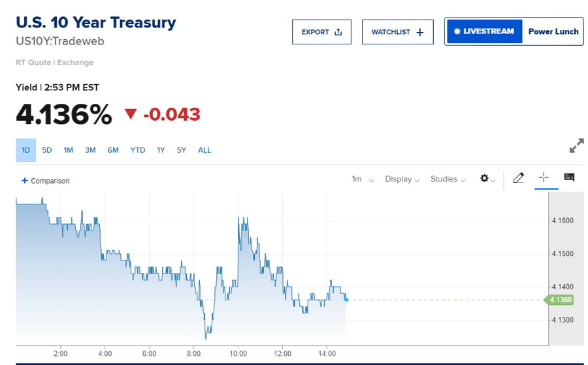Select the 5D time range tab

47,150
